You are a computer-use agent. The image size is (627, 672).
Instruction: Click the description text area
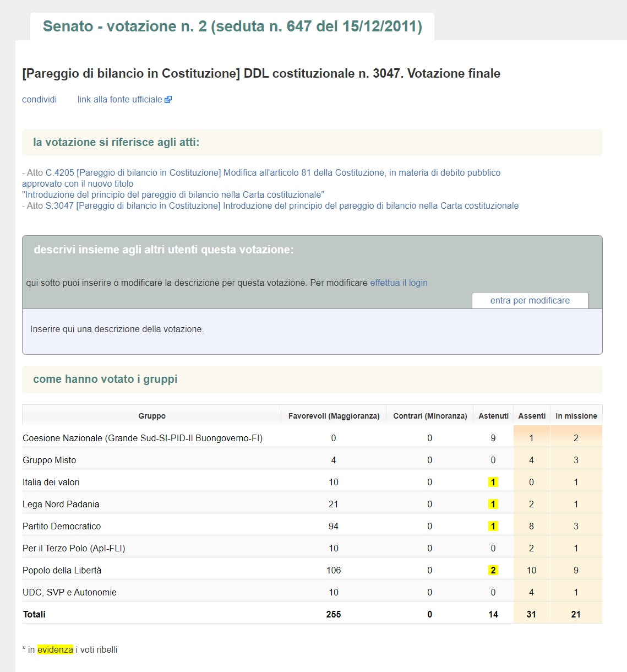coord(312,331)
